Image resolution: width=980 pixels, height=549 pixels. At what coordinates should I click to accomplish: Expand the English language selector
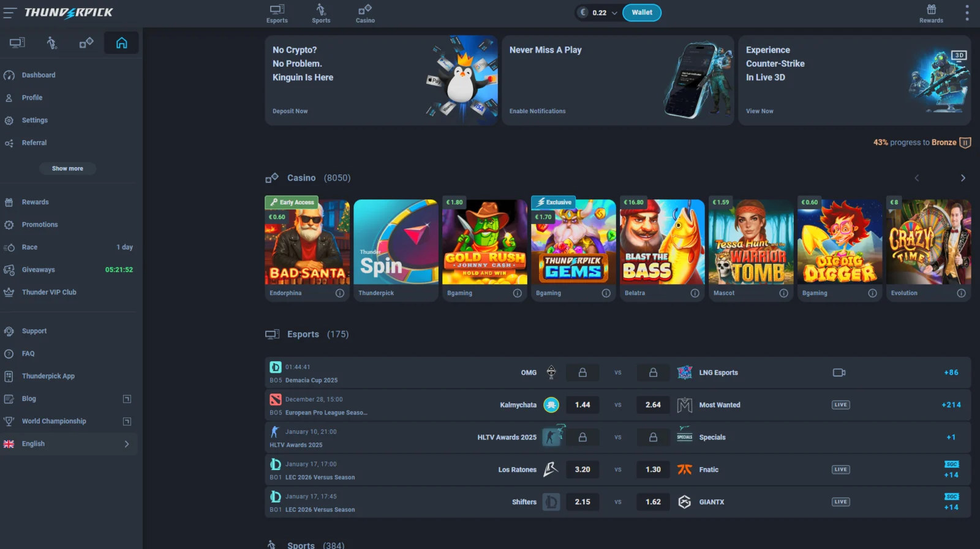tap(69, 444)
